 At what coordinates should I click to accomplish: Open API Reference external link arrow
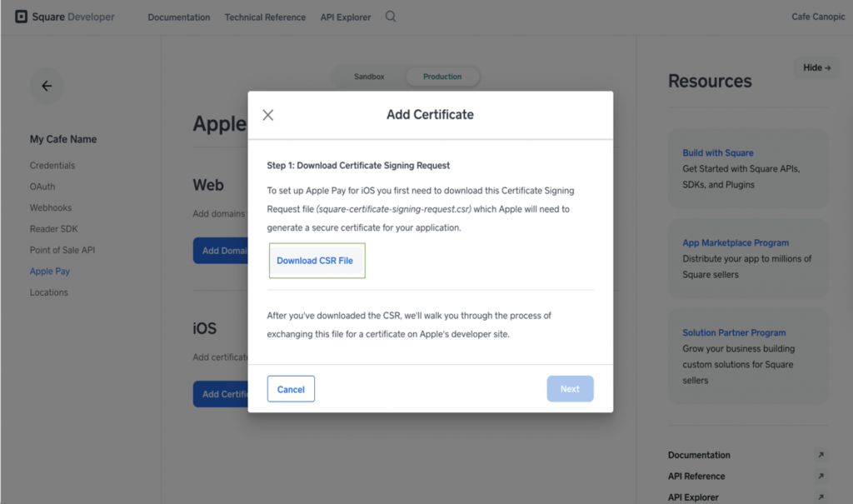[821, 477]
